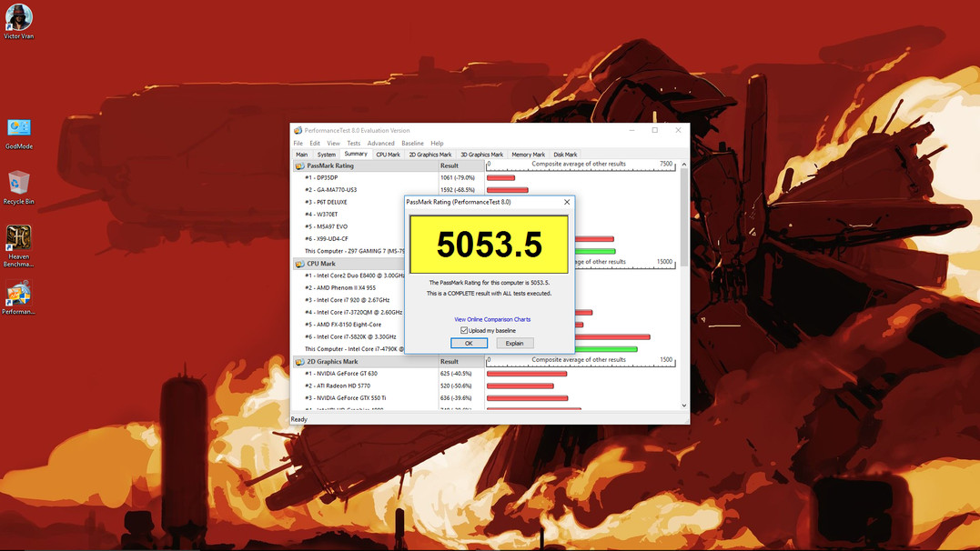The image size is (980, 551).
Task: Click the red bar for GeForce GT 630
Action: tap(527, 374)
